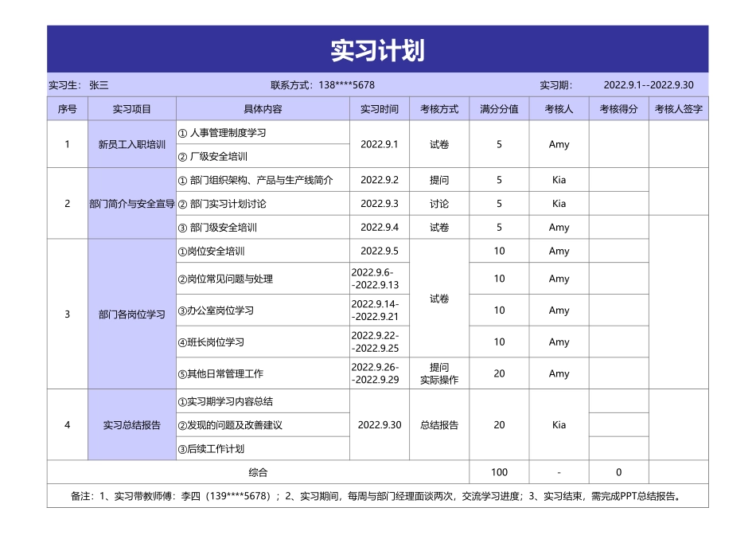Select date cell 2022.9.2
Image resolution: width=756 pixels, height=535 pixels.
click(x=380, y=180)
